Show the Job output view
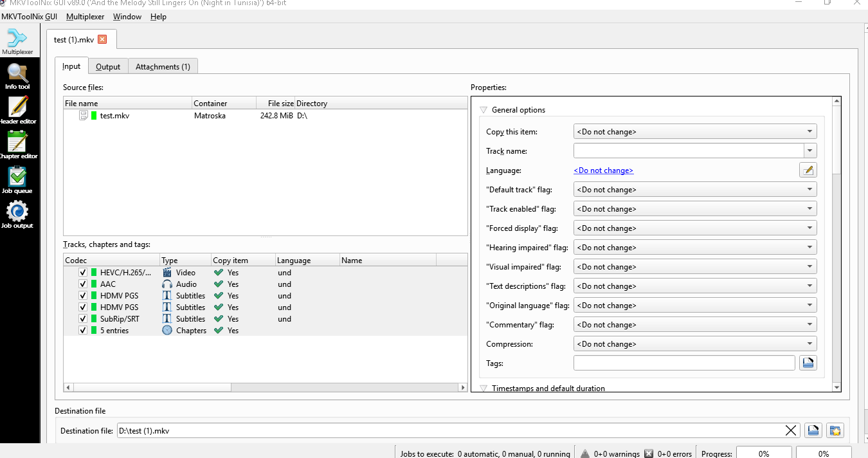868x458 pixels. pyautogui.click(x=17, y=214)
